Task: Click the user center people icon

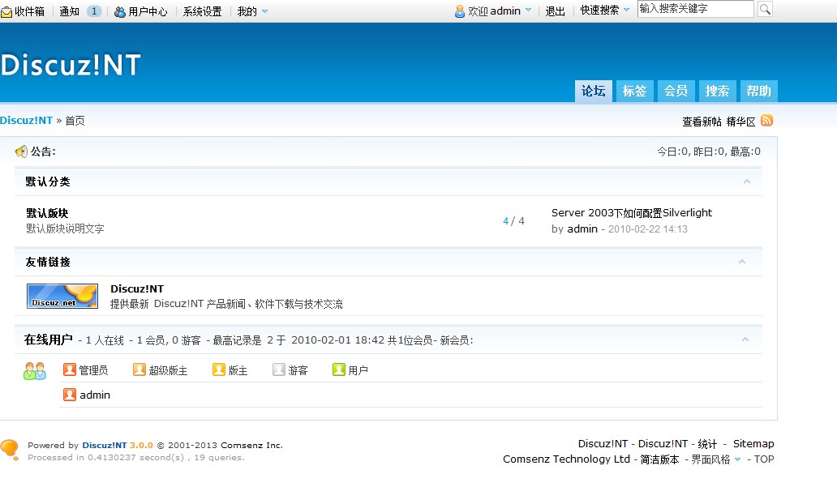Action: click(120, 11)
